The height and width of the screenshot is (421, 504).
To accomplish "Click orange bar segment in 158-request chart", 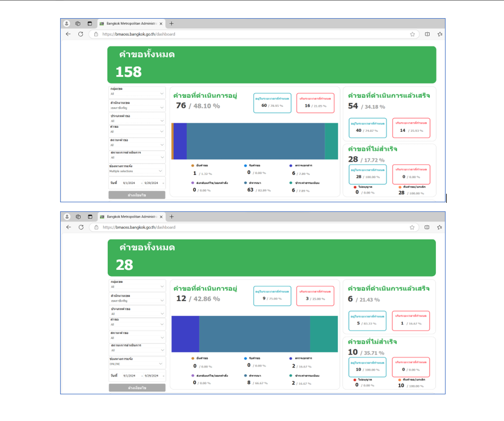I will click(x=172, y=141).
